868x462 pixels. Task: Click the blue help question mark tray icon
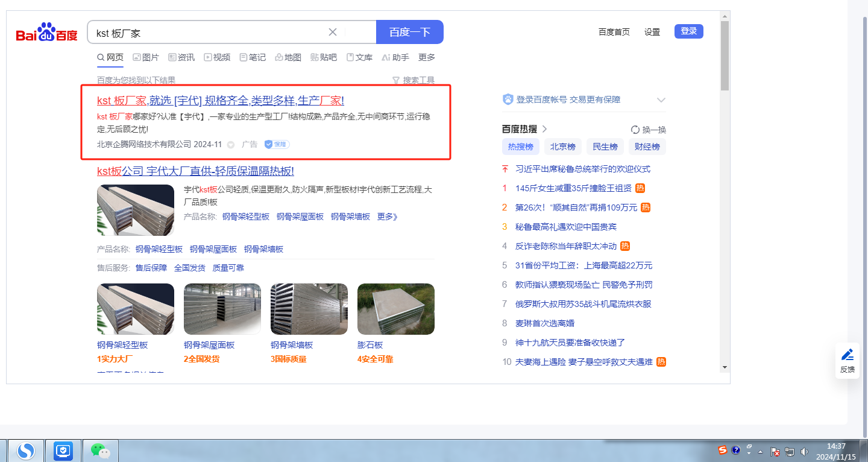(x=736, y=450)
